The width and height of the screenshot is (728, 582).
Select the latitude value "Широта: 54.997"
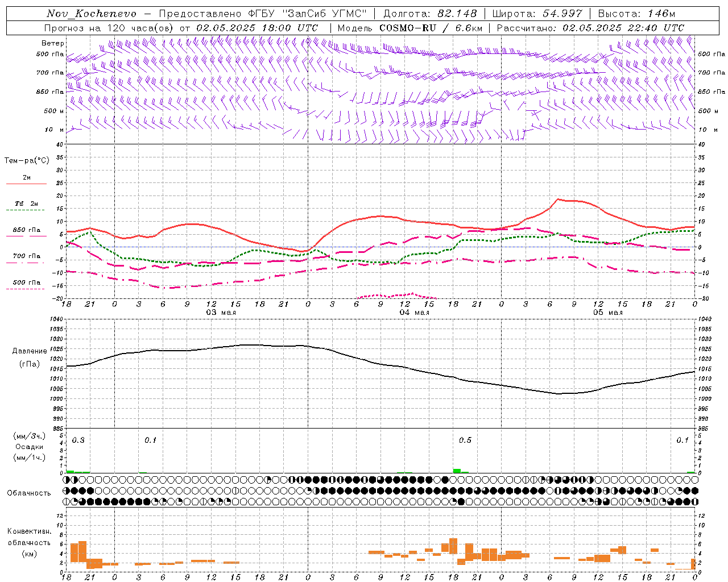click(537, 14)
